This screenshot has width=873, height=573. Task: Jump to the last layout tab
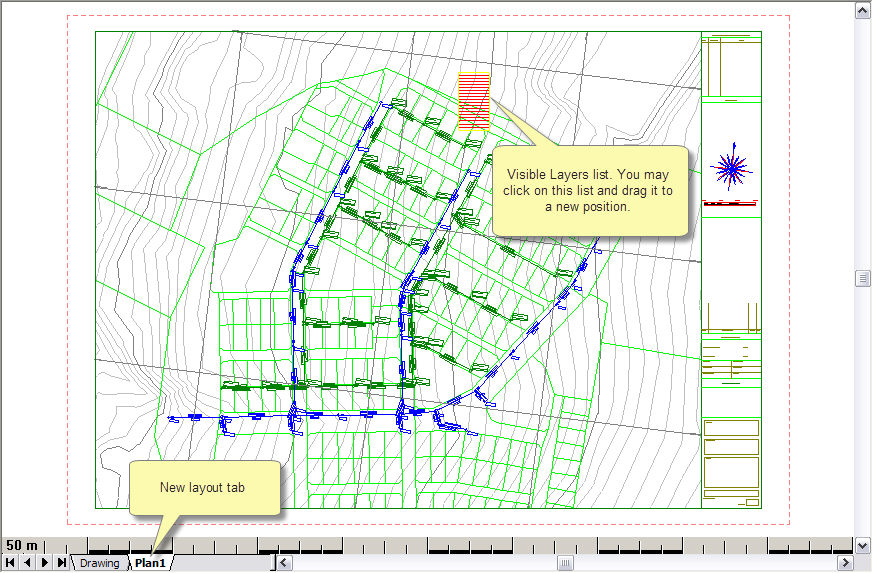[x=62, y=563]
